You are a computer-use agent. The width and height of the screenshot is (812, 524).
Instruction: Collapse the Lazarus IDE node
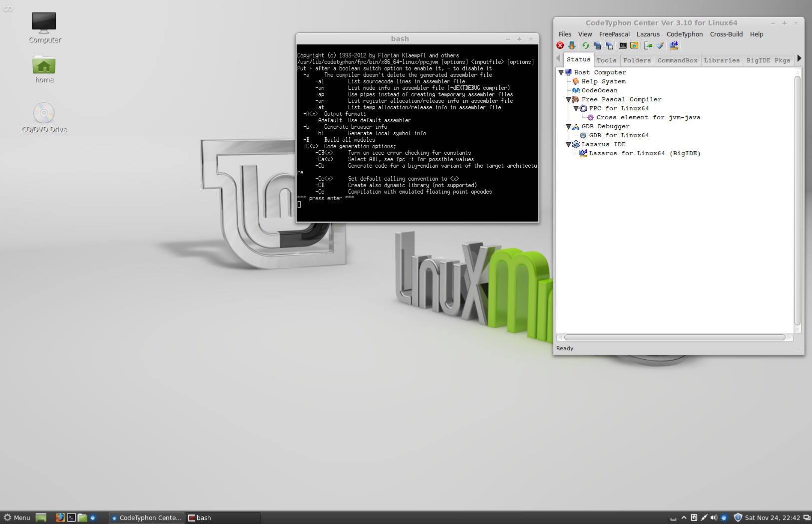(568, 145)
